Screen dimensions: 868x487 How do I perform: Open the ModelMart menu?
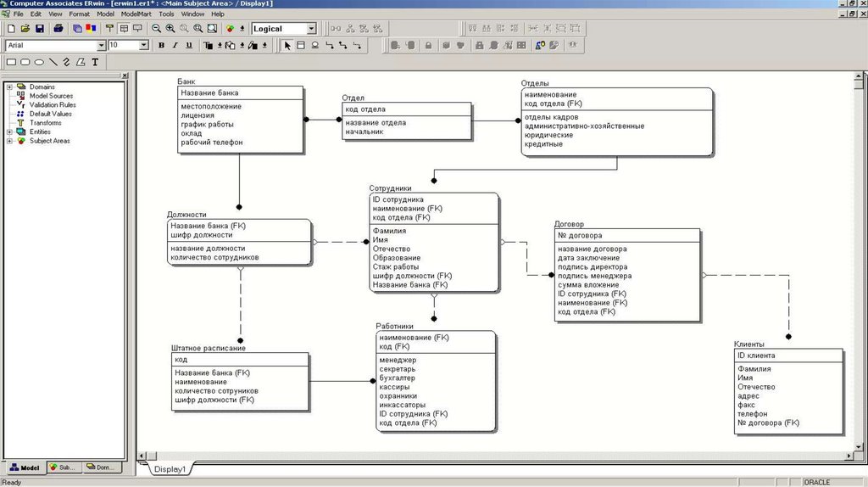[136, 14]
